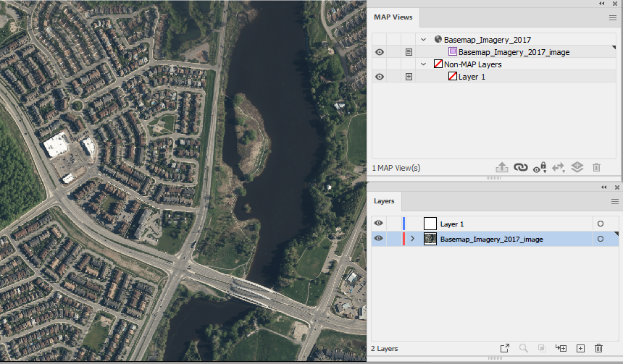Create a new layer with plus icon
This screenshot has height=364, width=623.
[x=580, y=348]
